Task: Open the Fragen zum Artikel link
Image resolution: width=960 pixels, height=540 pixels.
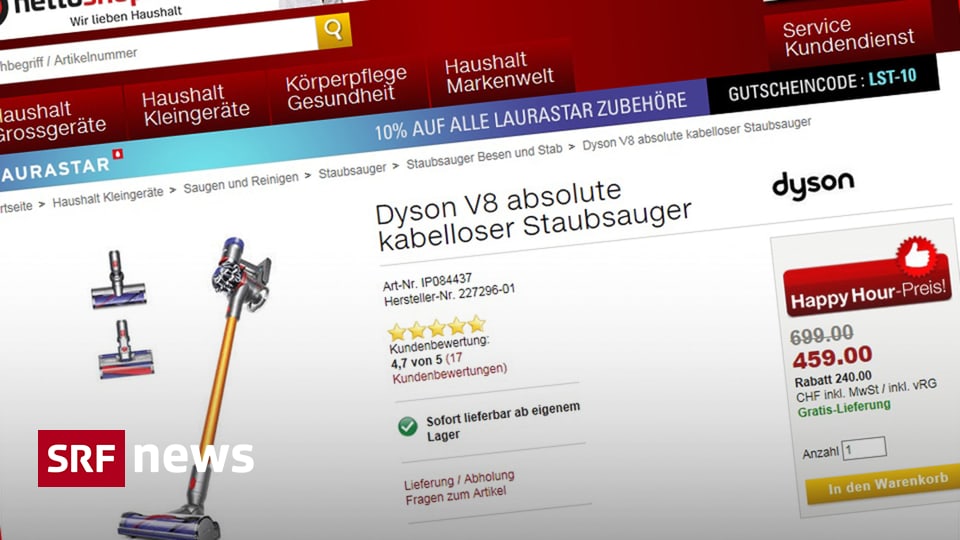Action: pyautogui.click(x=456, y=495)
